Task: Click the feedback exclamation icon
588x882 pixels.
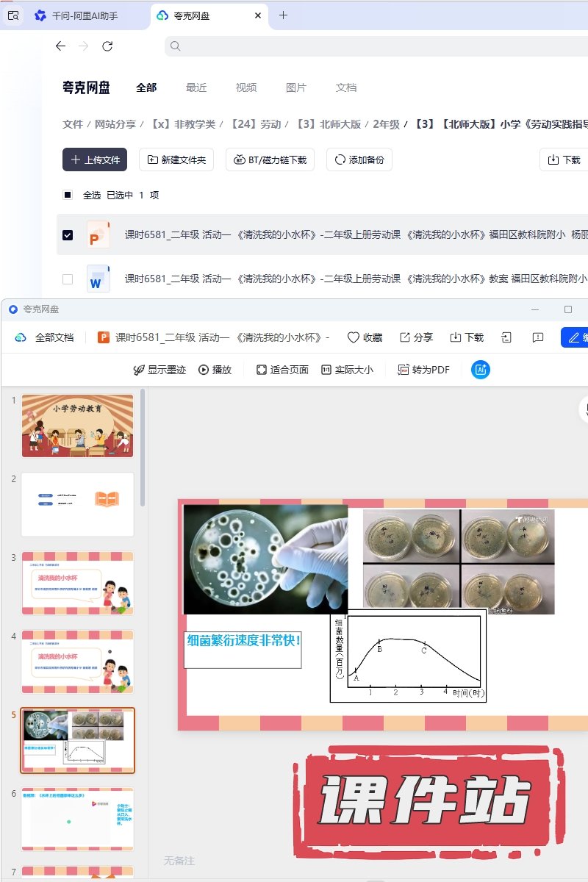Action: click(x=538, y=337)
